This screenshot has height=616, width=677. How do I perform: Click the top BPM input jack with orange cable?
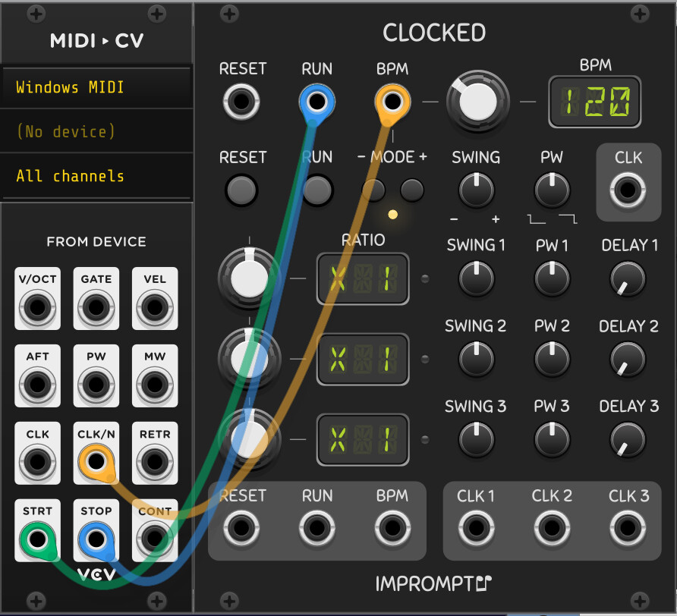tap(392, 102)
